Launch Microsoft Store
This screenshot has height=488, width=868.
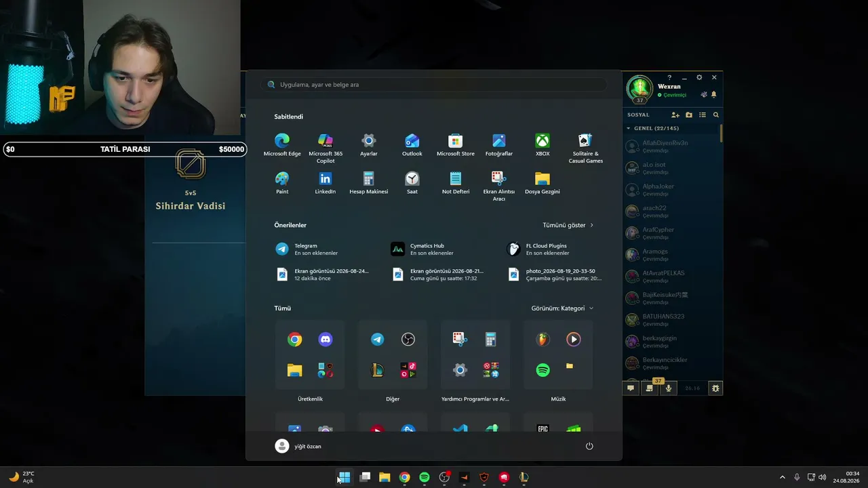456,145
